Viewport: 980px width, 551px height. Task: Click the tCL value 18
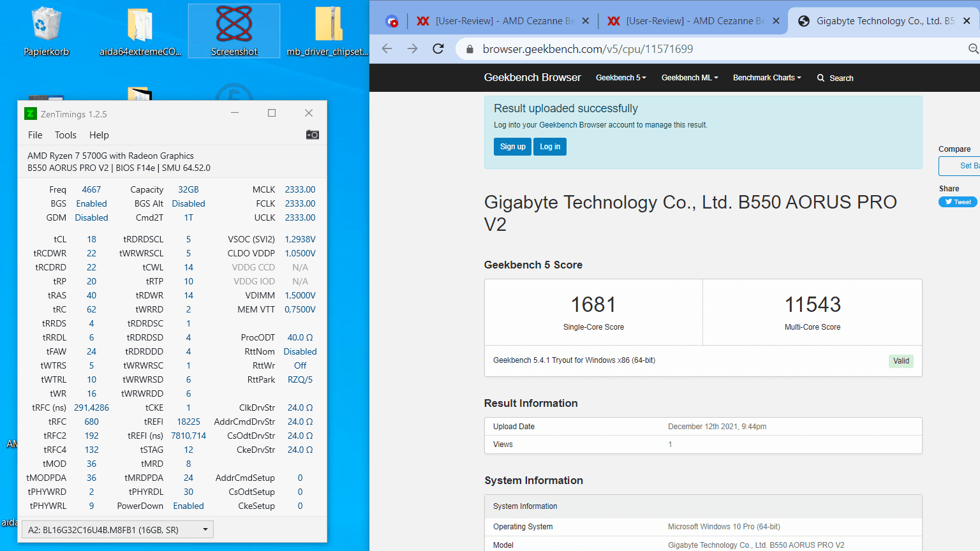point(91,239)
